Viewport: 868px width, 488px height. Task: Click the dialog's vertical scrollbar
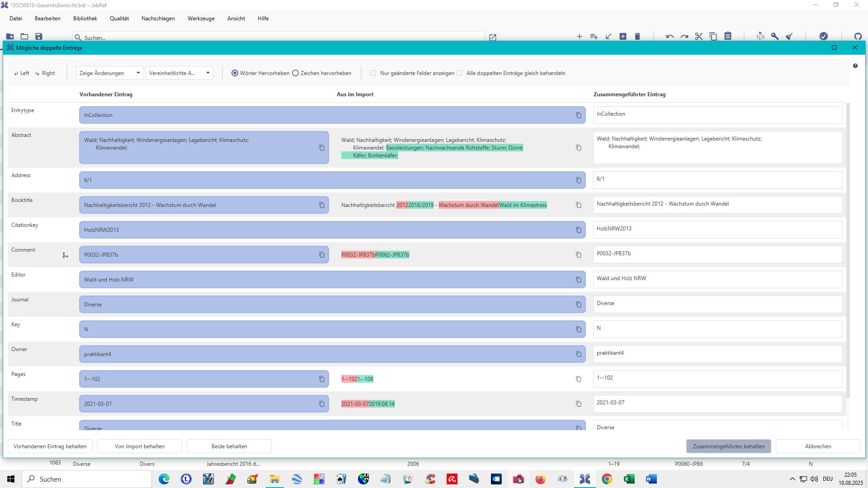[848, 249]
